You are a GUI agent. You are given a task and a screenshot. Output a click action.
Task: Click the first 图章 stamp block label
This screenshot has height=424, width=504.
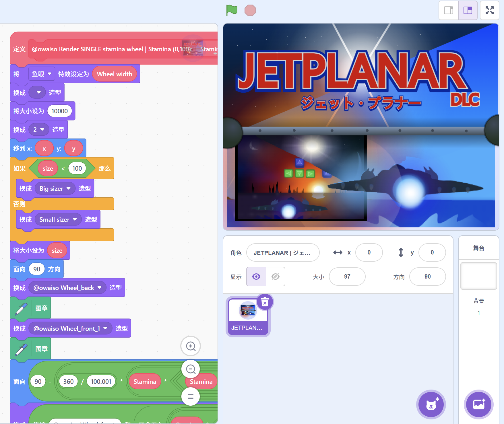[x=41, y=308]
